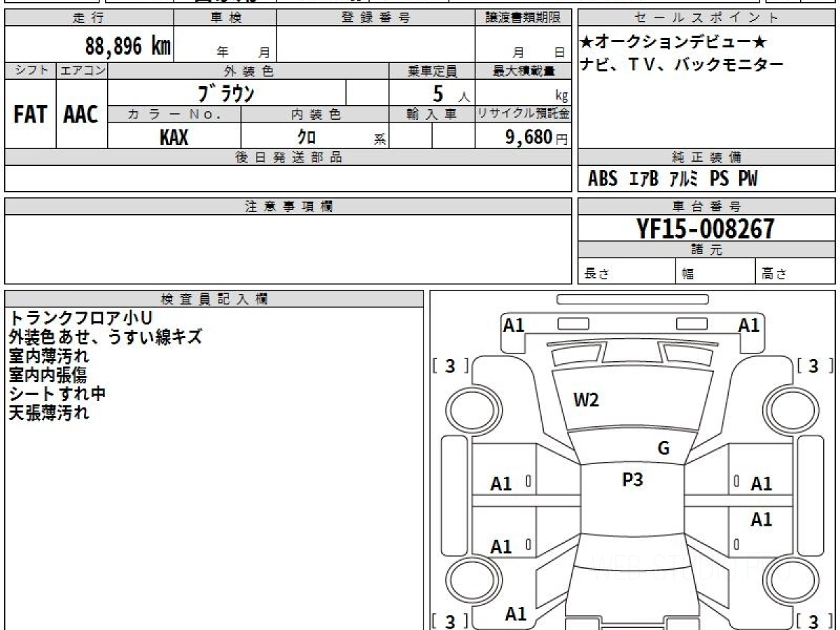This screenshot has height=630, width=840.
Task: Select the 後日発送部品 header
Action: (x=288, y=157)
